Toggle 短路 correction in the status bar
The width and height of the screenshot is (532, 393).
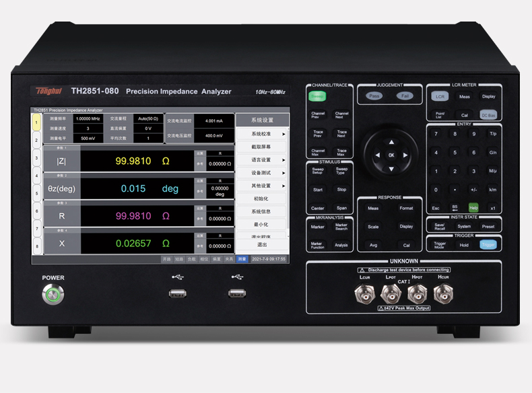(179, 258)
